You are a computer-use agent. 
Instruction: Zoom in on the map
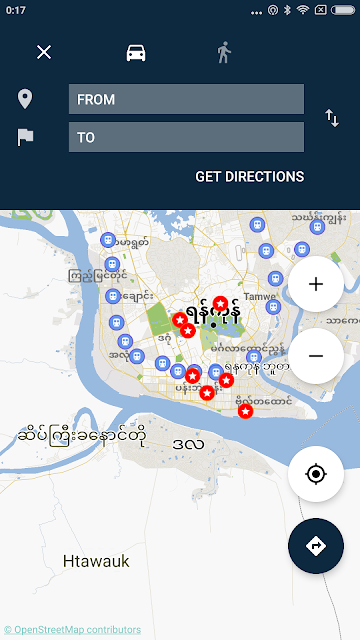pos(316,284)
